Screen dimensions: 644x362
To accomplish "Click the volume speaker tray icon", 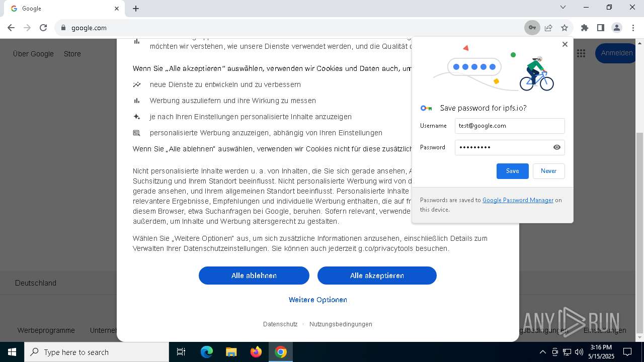I will point(579,352).
